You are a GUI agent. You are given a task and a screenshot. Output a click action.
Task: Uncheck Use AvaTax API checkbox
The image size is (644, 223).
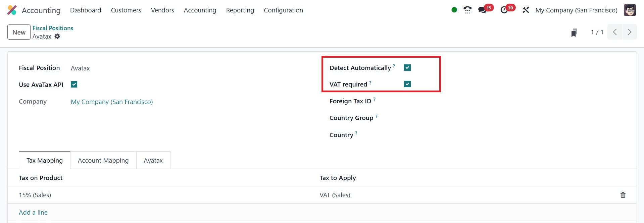click(x=74, y=85)
